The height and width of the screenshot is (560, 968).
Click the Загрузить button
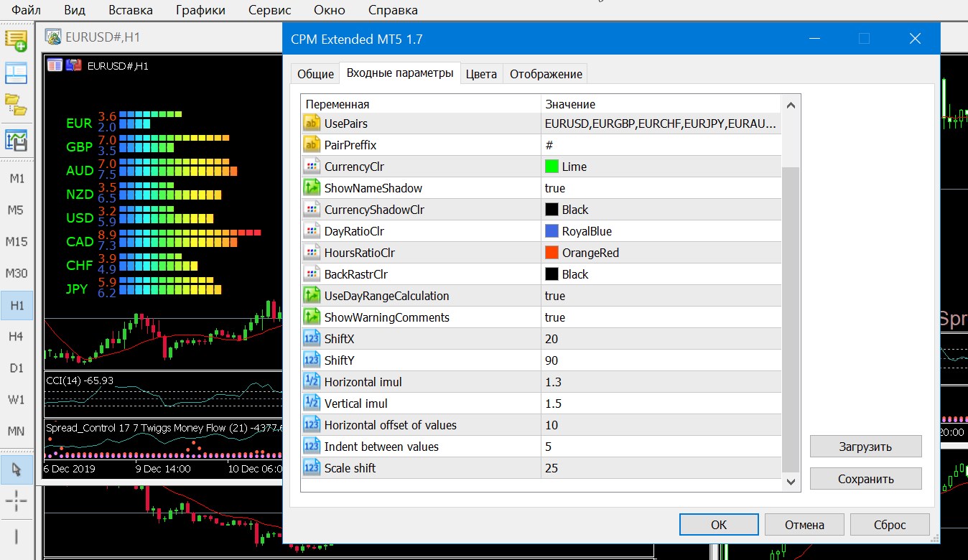click(865, 447)
